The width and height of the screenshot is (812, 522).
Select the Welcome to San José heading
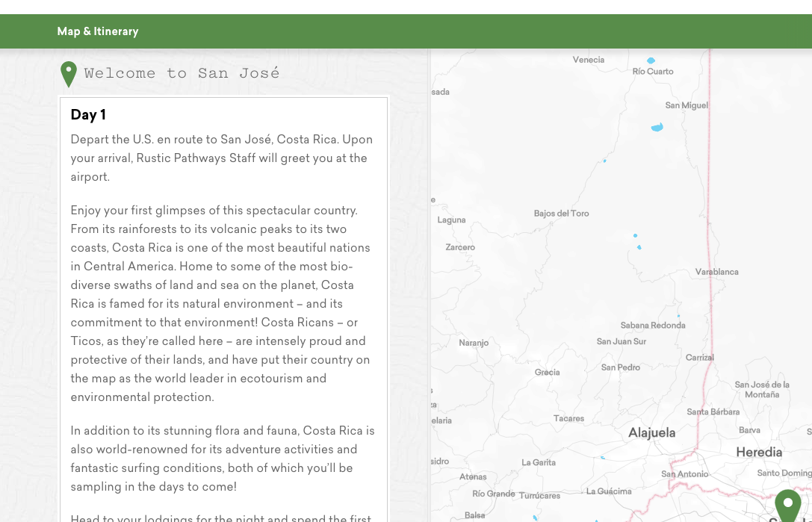click(182, 73)
